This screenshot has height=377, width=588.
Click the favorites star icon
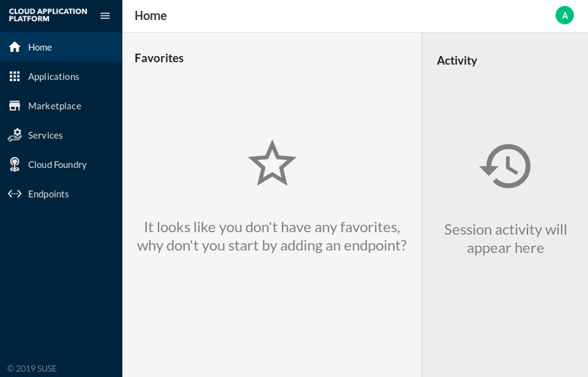coord(272,163)
